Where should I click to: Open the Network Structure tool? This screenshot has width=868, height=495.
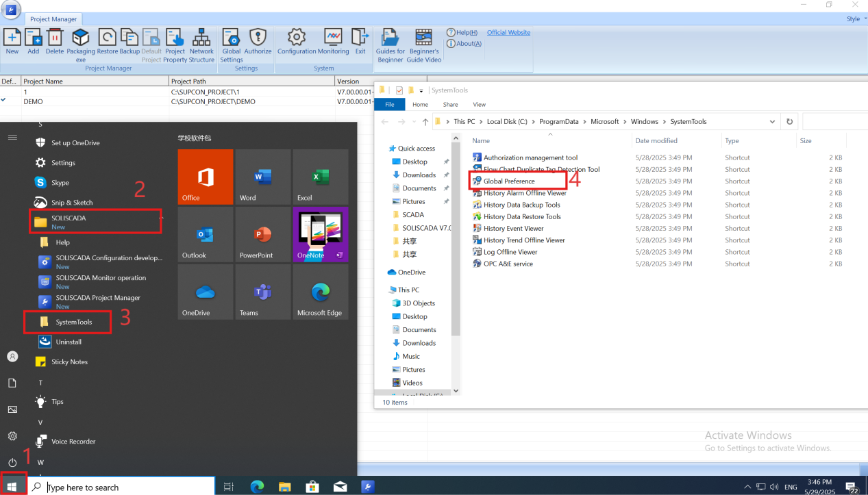(x=201, y=45)
